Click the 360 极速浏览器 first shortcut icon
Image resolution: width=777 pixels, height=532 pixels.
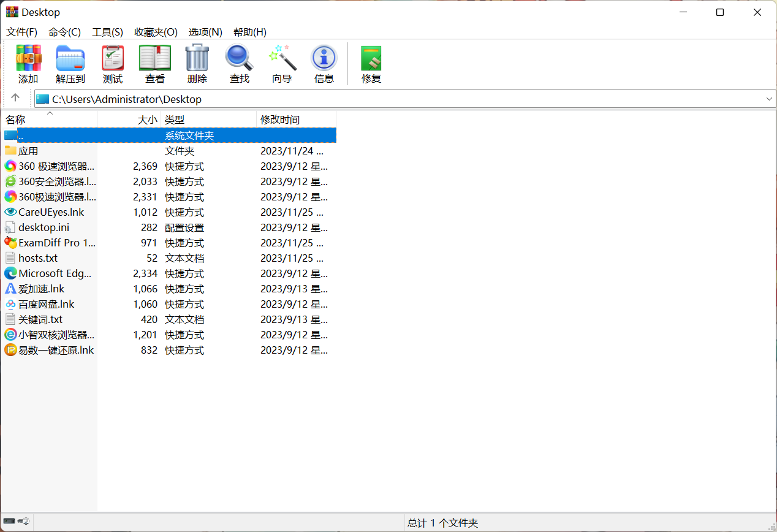point(10,166)
